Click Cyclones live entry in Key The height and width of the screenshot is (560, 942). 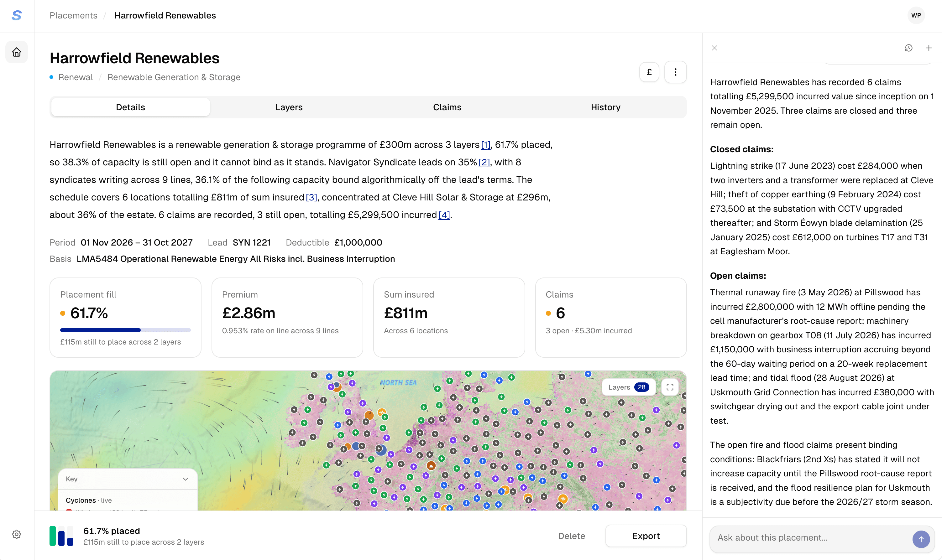[89, 500]
